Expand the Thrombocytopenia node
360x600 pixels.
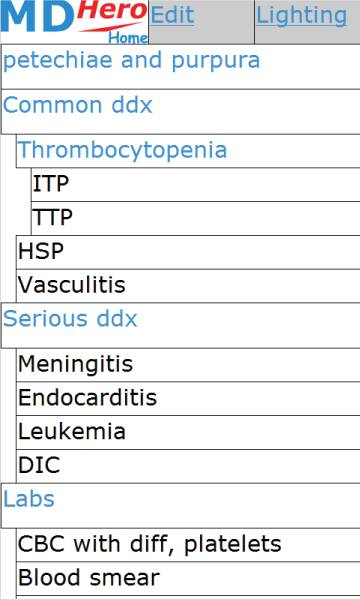(188, 151)
